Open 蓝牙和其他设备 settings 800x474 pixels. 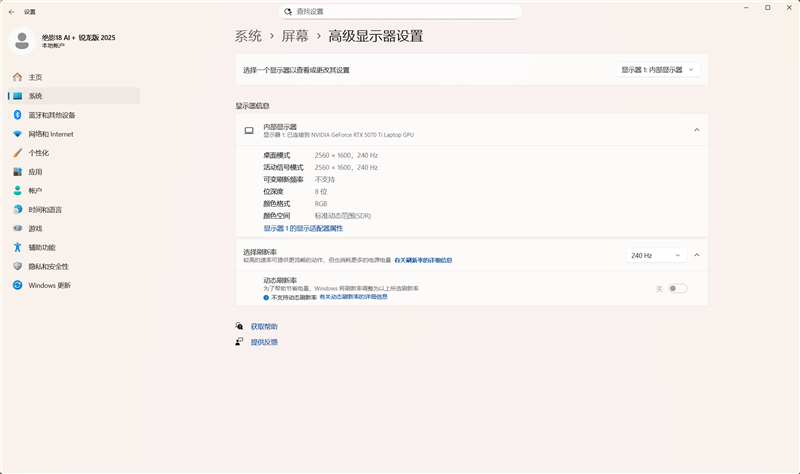(x=51, y=115)
